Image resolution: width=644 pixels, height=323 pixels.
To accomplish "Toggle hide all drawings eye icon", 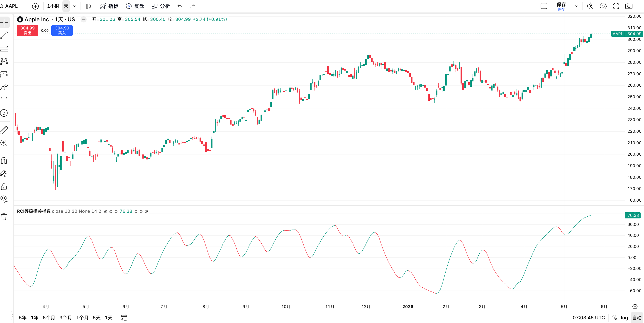I will tap(4, 199).
